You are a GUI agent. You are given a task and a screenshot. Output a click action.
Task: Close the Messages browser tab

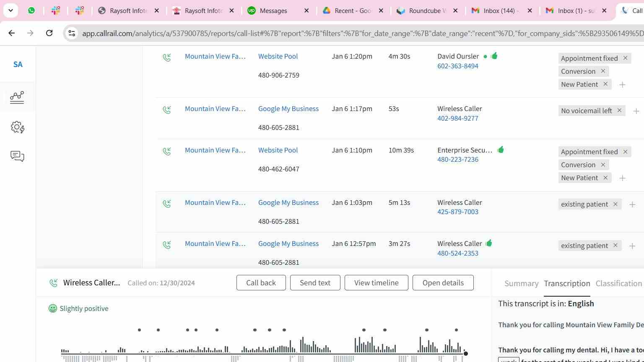point(306,10)
